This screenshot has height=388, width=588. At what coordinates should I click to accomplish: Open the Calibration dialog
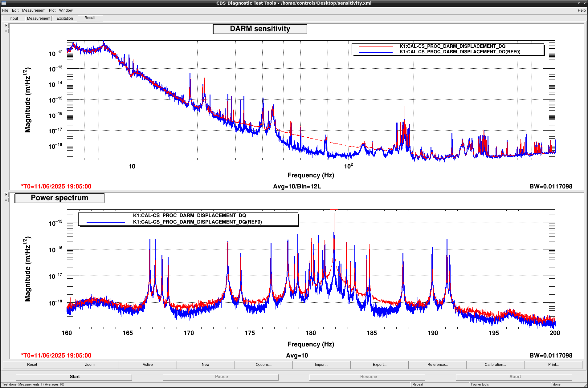(x=495, y=365)
